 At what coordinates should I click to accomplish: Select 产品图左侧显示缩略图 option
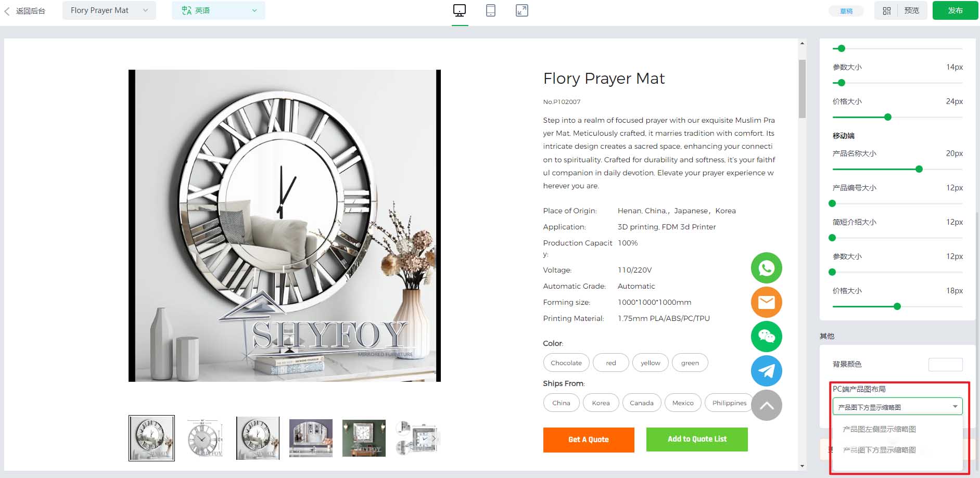click(x=879, y=429)
